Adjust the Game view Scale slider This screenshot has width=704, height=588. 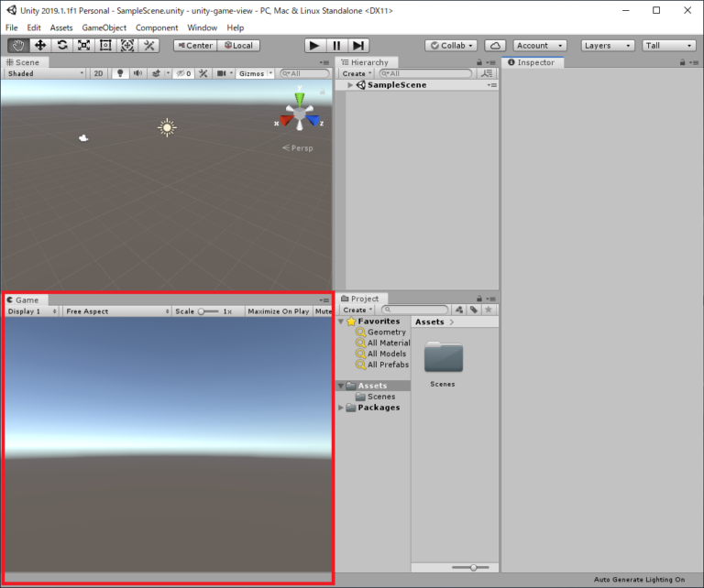(209, 311)
